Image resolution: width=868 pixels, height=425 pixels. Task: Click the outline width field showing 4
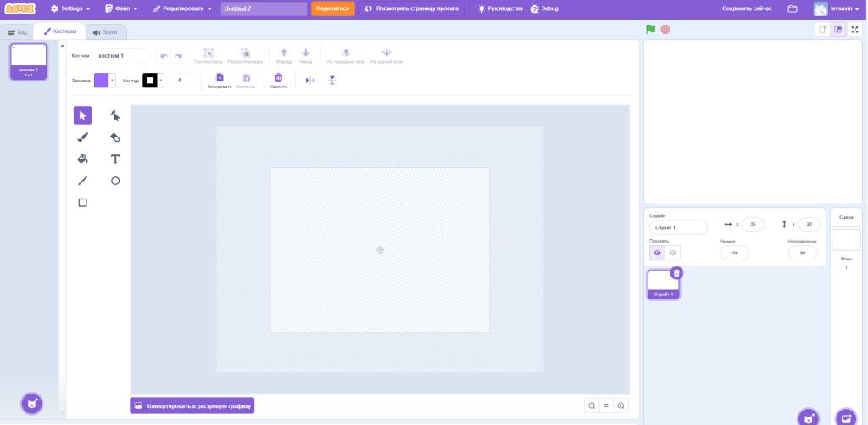point(183,81)
